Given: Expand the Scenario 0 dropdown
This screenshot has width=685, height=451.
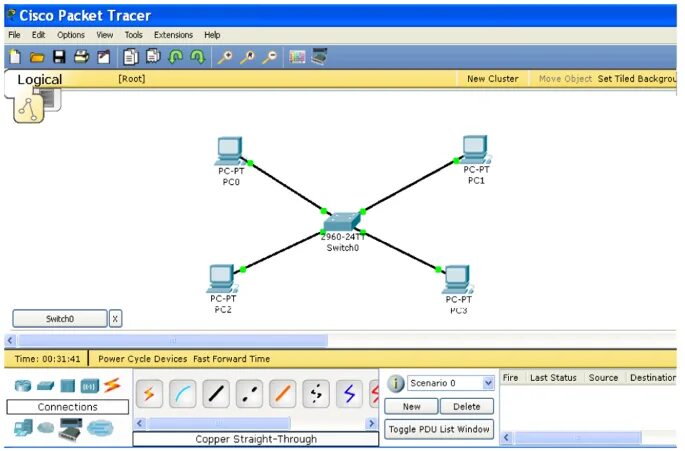Looking at the screenshot, I should coord(488,383).
